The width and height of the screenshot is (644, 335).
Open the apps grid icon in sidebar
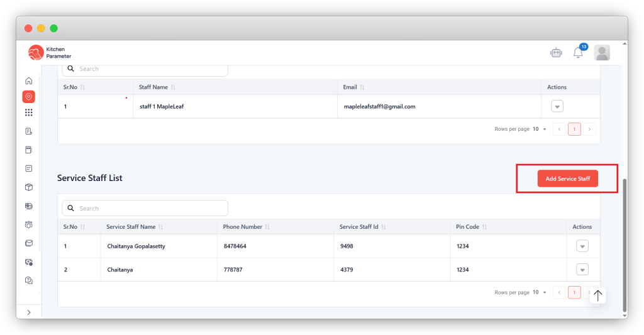coord(28,113)
